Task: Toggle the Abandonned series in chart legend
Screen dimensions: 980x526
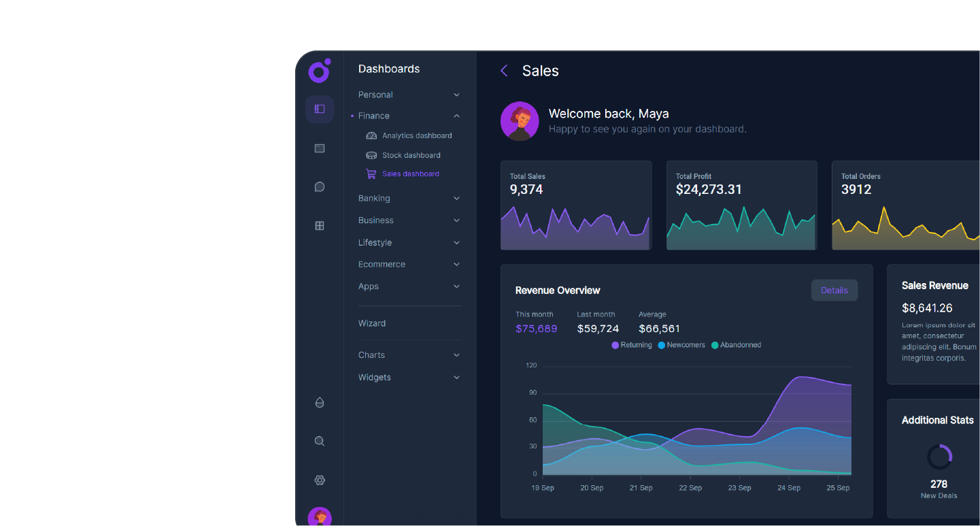Action: [x=736, y=345]
